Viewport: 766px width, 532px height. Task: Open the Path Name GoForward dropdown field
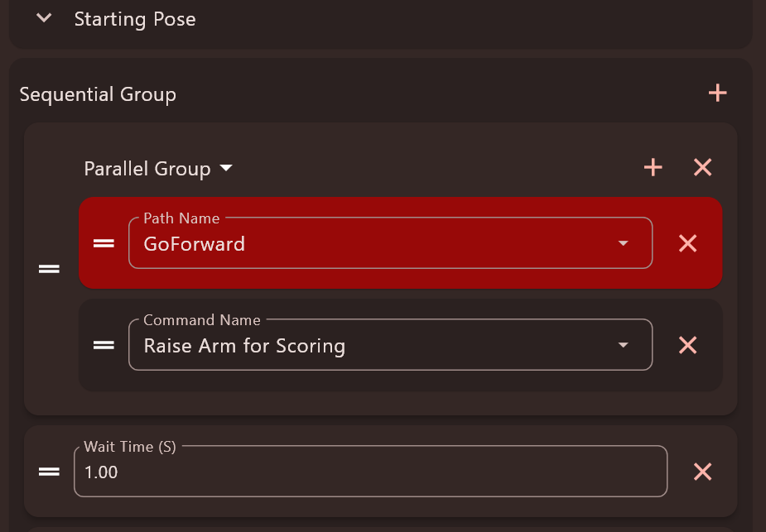click(x=390, y=243)
